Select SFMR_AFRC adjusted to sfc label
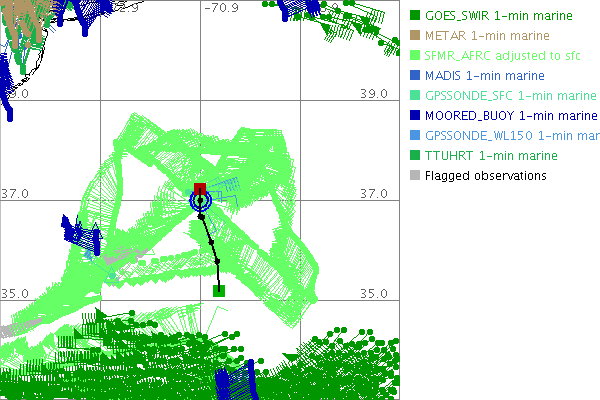 [498, 56]
